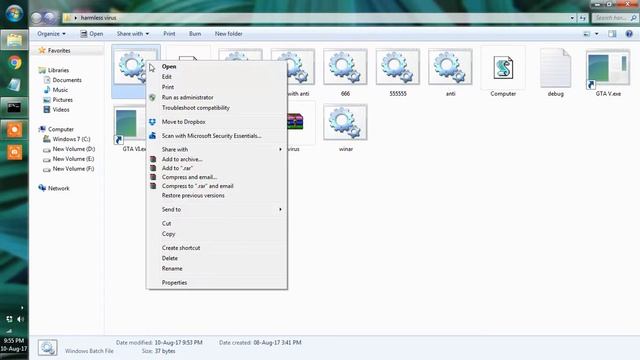Open Documents library
The height and width of the screenshot is (360, 640).
click(x=67, y=80)
